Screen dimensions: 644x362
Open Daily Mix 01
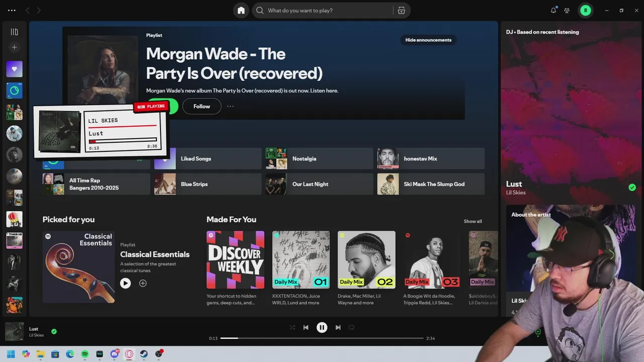(301, 259)
